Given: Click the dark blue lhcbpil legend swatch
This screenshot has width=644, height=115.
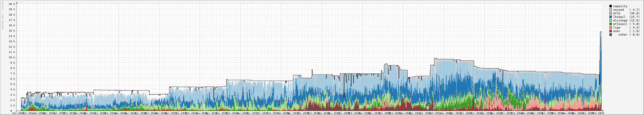Looking at the screenshot, I should point(610,17).
